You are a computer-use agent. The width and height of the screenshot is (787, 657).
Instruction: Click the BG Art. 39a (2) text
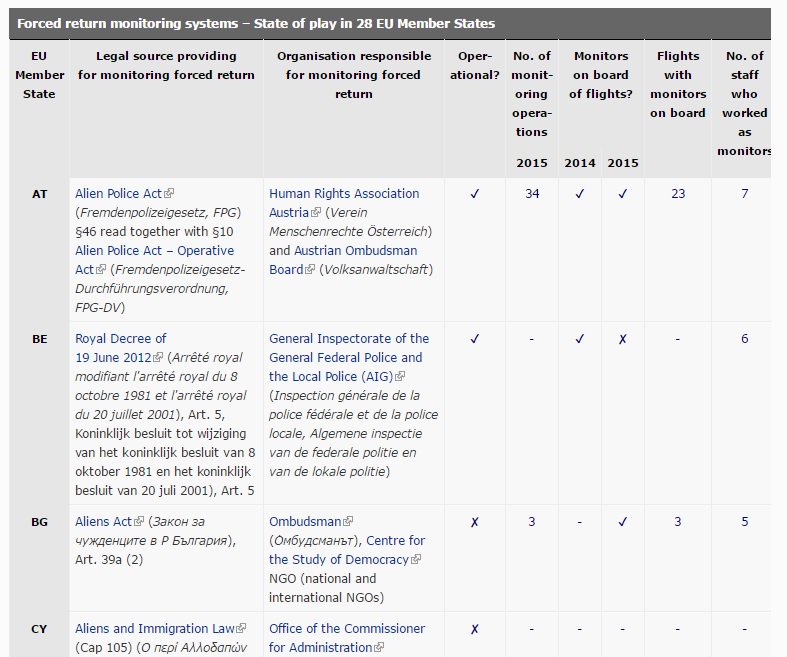pos(109,560)
